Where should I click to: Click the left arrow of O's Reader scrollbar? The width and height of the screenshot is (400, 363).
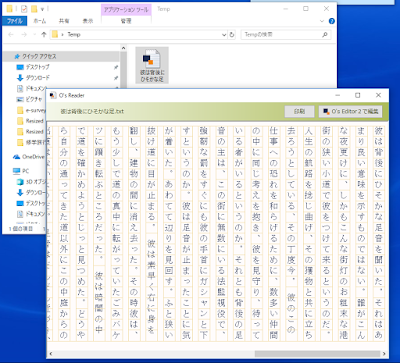pos(50,354)
